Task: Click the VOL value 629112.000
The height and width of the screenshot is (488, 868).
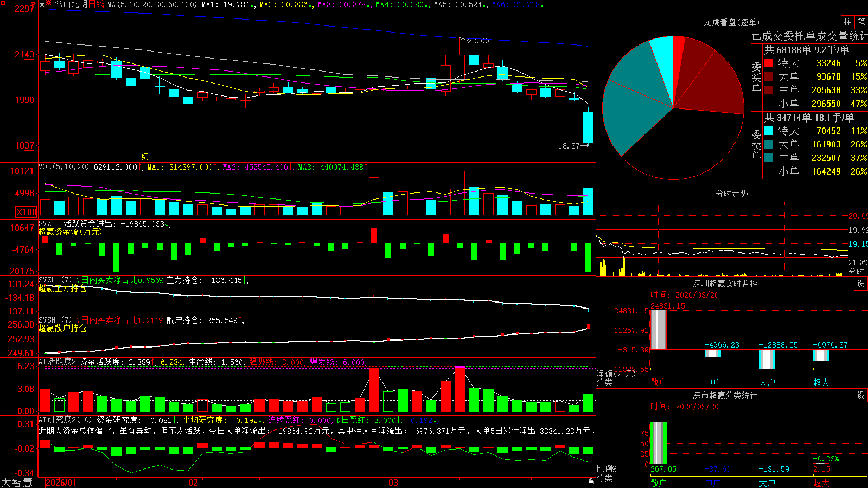Action: tap(116, 167)
